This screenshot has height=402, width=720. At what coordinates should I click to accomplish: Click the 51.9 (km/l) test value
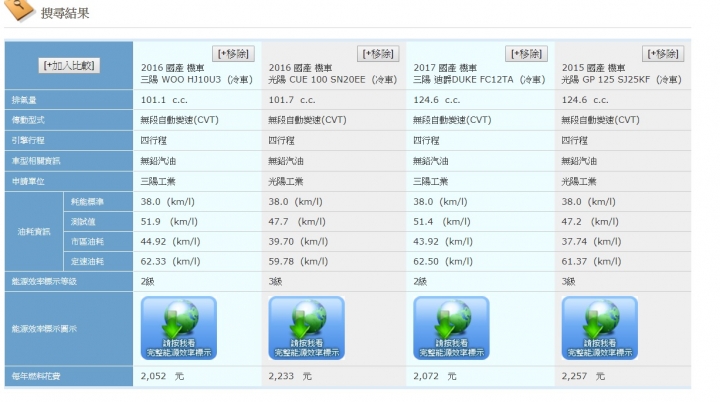click(x=169, y=222)
